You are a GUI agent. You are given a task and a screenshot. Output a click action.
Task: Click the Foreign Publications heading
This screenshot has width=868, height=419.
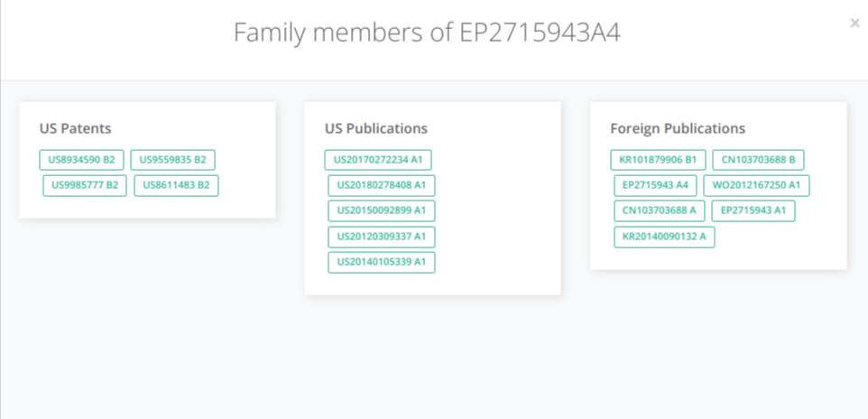tap(678, 128)
